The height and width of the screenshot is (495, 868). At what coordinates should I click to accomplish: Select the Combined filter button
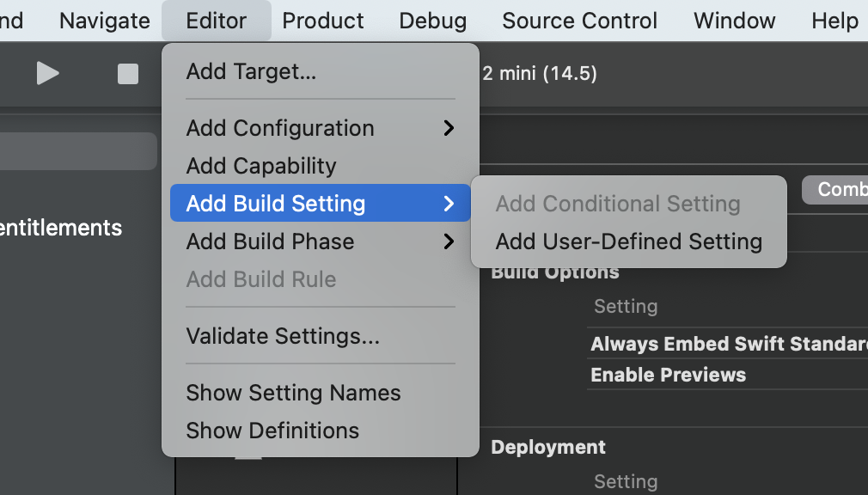tap(838, 190)
